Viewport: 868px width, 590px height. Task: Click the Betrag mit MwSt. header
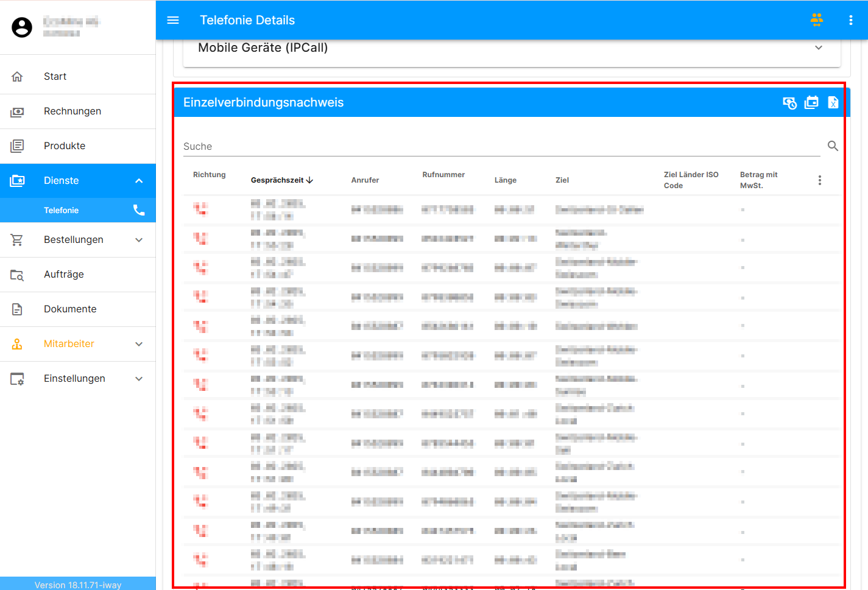click(758, 180)
